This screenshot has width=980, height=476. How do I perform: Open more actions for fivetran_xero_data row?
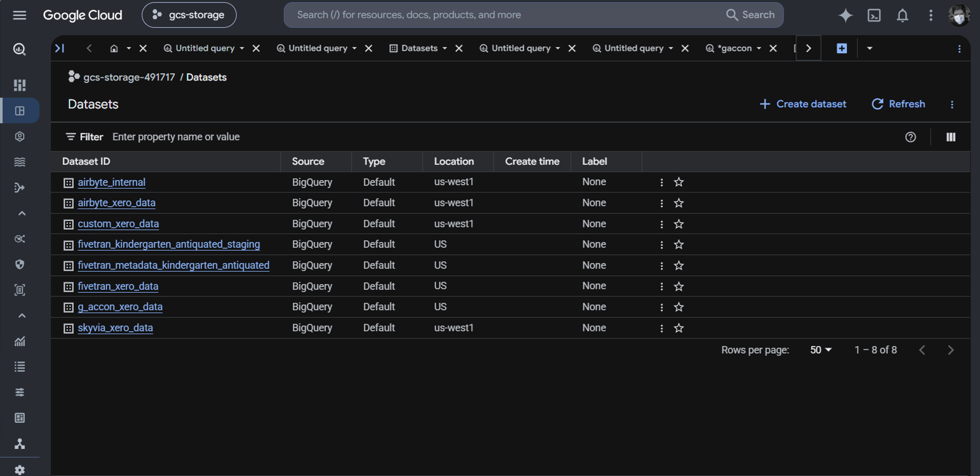(662, 286)
